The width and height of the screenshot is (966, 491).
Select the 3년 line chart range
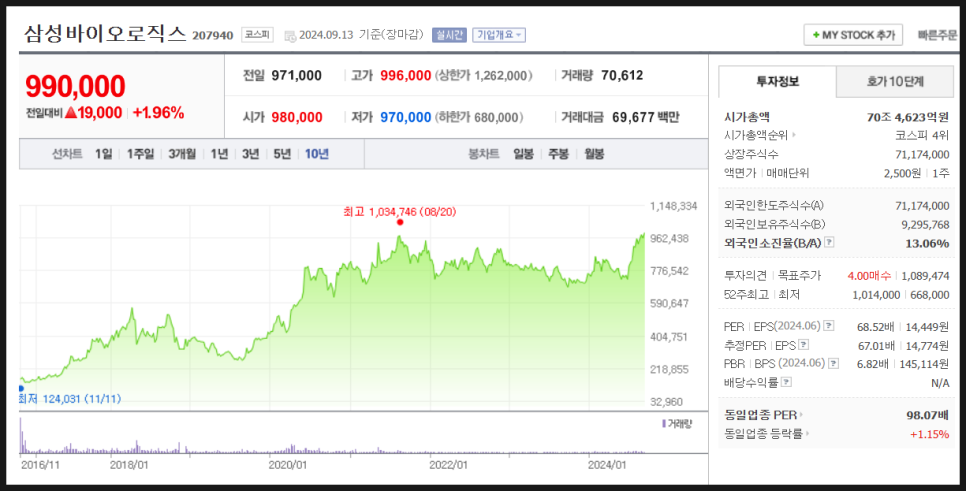[250, 154]
